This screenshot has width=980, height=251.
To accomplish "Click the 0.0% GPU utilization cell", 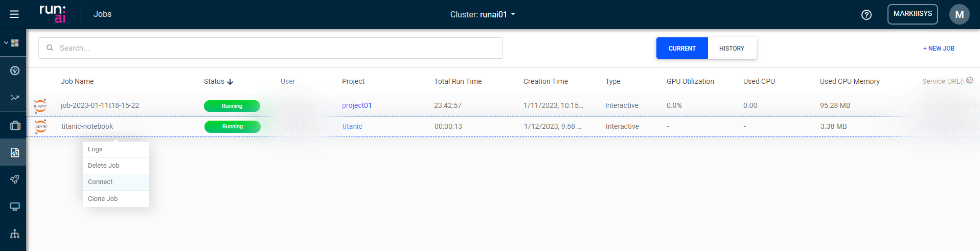I will [x=674, y=105].
